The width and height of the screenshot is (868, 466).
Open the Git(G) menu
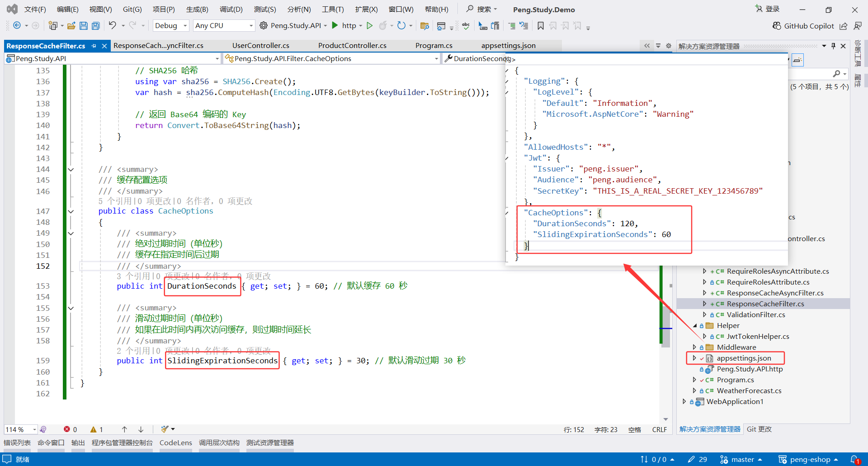point(132,10)
